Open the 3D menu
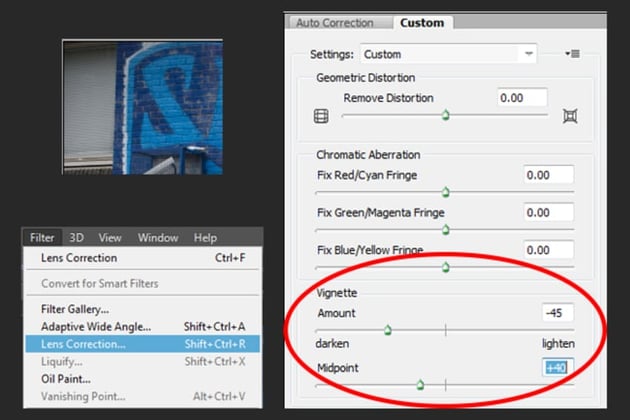 [x=76, y=238]
